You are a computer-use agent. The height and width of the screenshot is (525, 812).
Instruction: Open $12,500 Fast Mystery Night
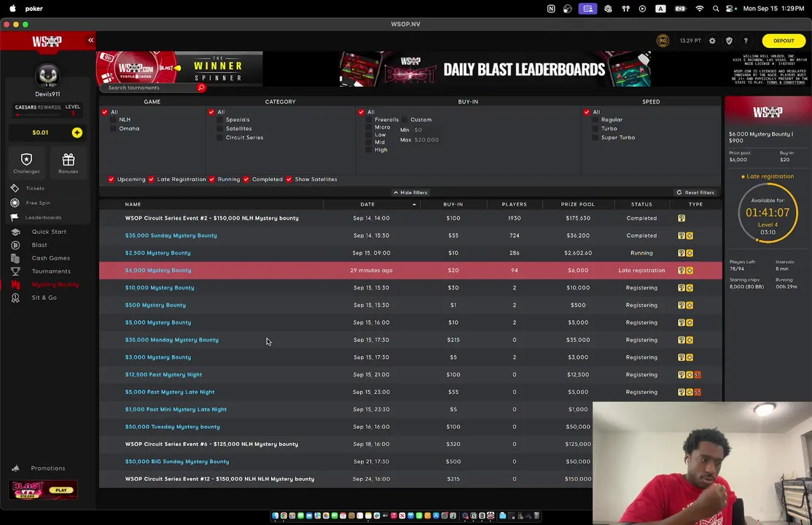pos(163,374)
